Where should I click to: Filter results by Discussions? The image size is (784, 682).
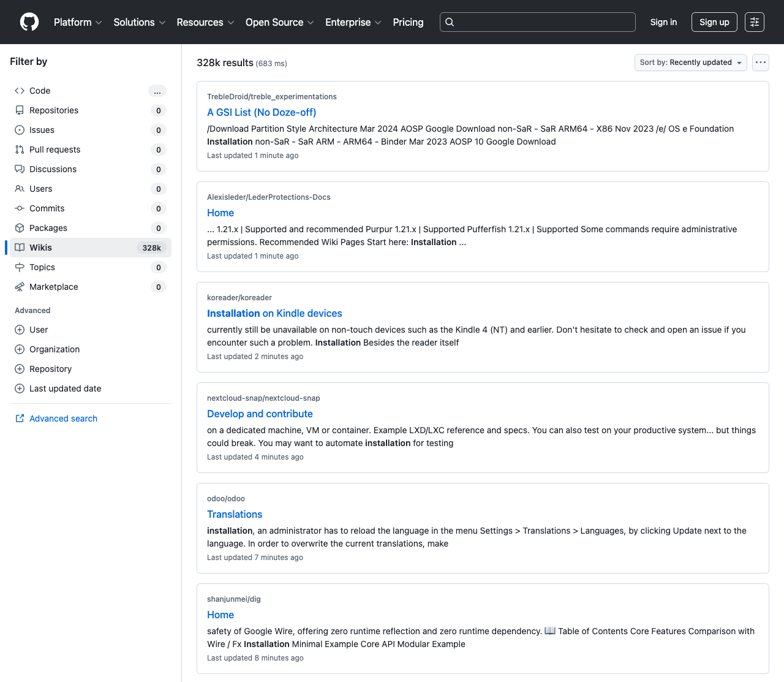91,169
